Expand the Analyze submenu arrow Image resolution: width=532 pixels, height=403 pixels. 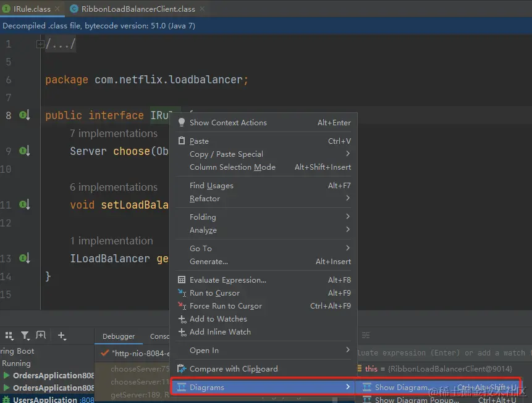pyautogui.click(x=348, y=230)
